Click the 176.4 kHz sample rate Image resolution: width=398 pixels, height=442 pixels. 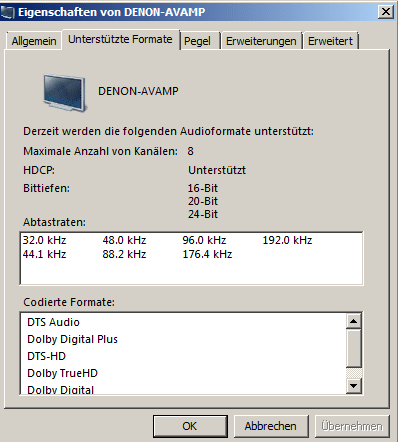tap(207, 254)
